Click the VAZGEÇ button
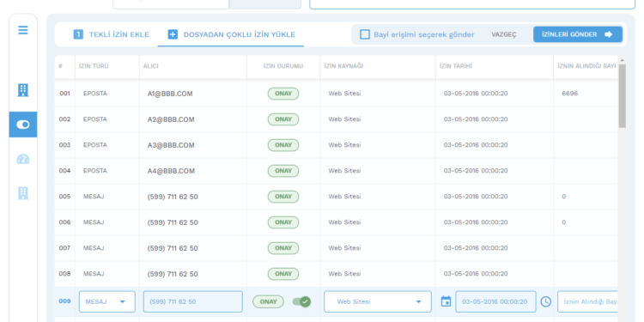644x322 pixels. click(504, 34)
